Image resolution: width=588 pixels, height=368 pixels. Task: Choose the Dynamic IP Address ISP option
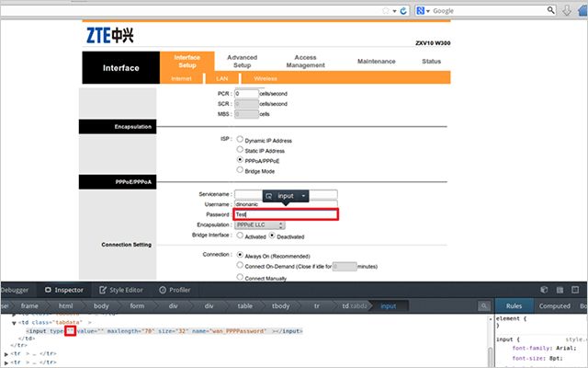click(x=240, y=139)
